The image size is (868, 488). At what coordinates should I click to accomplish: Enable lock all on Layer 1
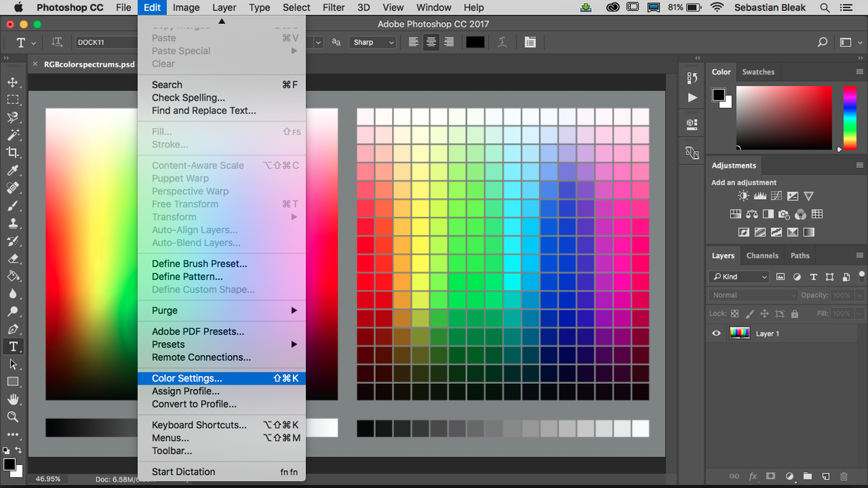(795, 313)
